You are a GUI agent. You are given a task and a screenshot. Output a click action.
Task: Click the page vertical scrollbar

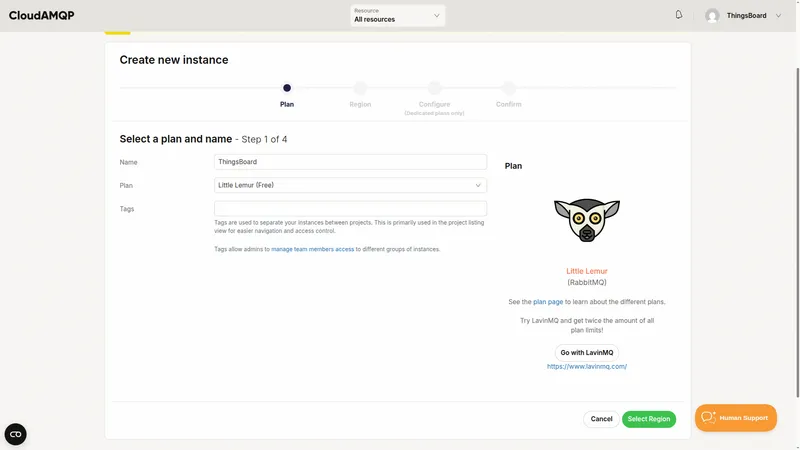(797, 232)
